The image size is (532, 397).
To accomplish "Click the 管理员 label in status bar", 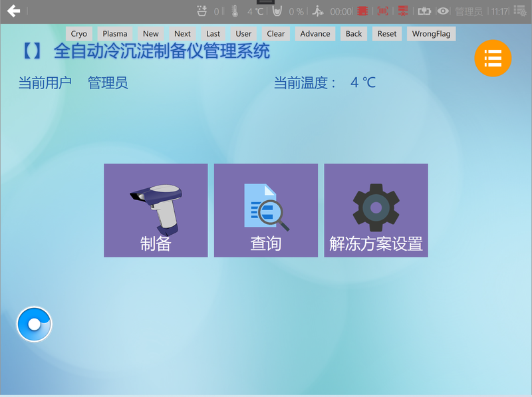I will [469, 11].
